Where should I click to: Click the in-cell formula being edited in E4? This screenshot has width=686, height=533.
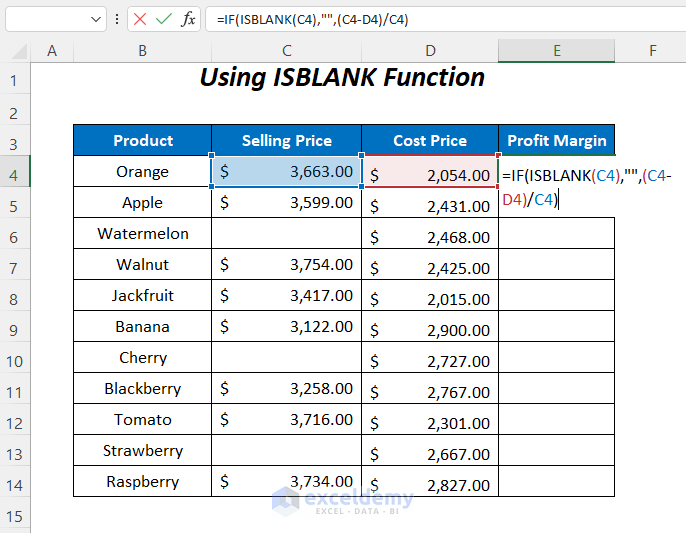(x=586, y=187)
